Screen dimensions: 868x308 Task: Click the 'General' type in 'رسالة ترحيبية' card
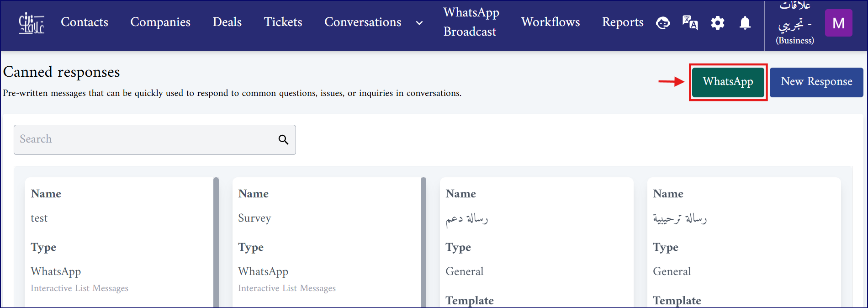click(672, 271)
